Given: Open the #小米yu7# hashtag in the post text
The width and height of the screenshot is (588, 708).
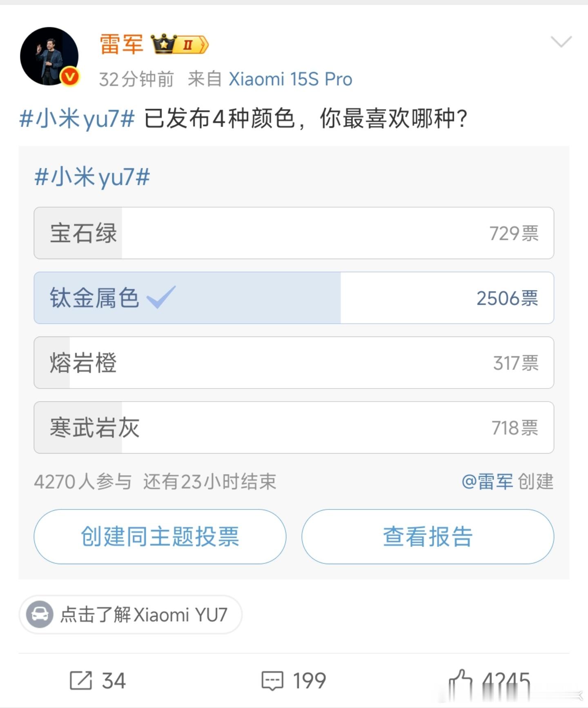Looking at the screenshot, I should (x=77, y=119).
